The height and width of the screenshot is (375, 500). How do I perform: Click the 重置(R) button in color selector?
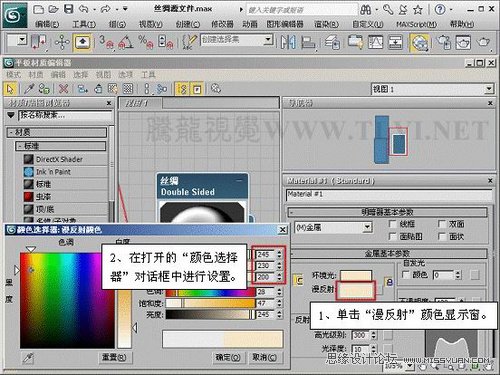coord(114,358)
